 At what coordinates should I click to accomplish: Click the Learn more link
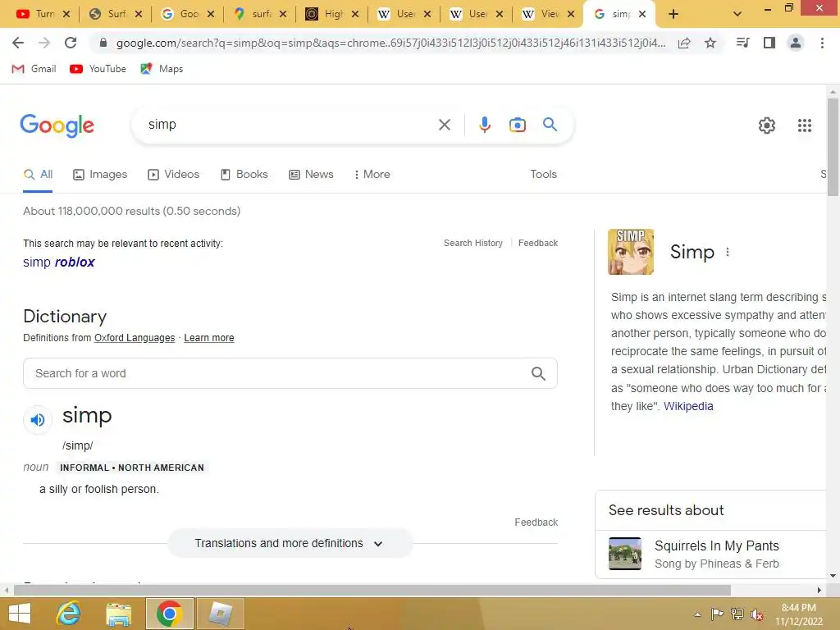pyautogui.click(x=209, y=338)
